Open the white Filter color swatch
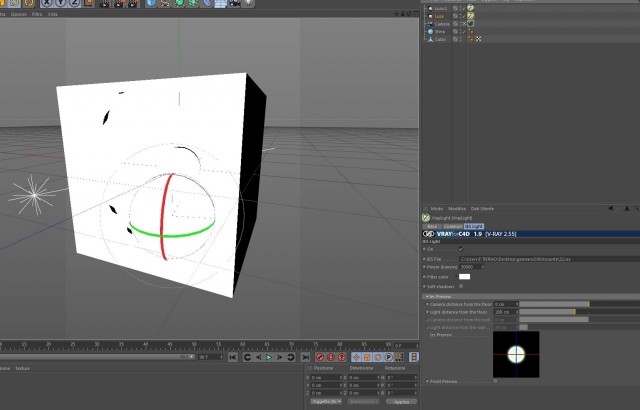Screen dimensions: 640x410 point(464,277)
